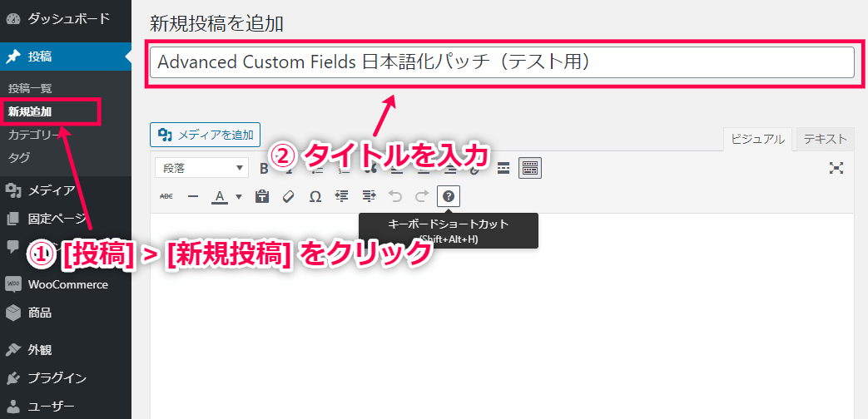Decrease indent of the paragraph
This screenshot has width=868, height=419.
click(x=341, y=196)
